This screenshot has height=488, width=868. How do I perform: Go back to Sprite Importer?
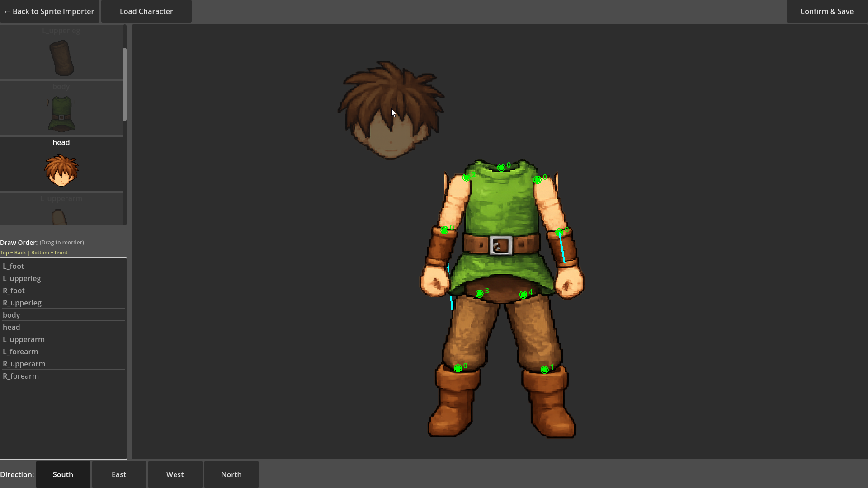point(49,11)
